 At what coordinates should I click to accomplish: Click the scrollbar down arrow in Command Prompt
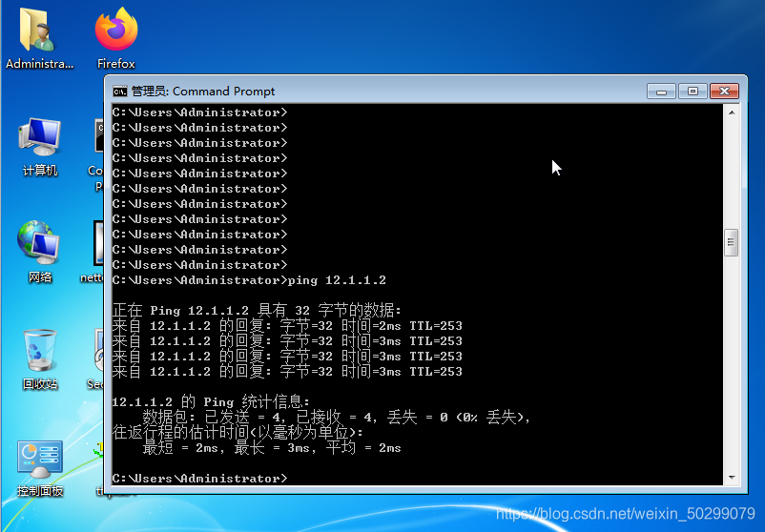732,478
